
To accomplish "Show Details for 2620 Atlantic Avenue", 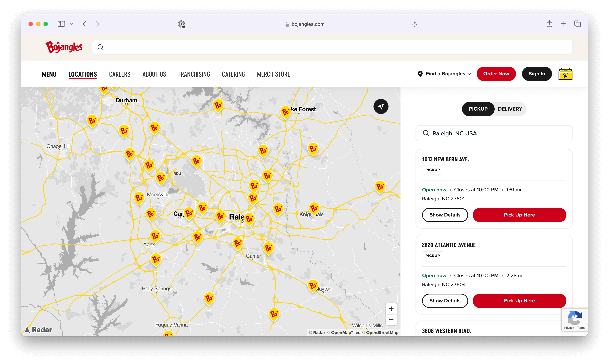I will 445,301.
